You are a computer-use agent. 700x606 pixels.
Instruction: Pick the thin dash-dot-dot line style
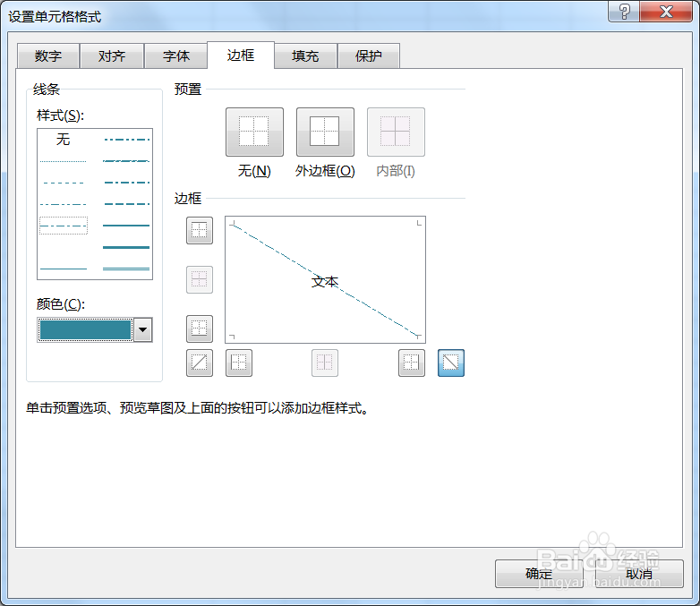63,204
